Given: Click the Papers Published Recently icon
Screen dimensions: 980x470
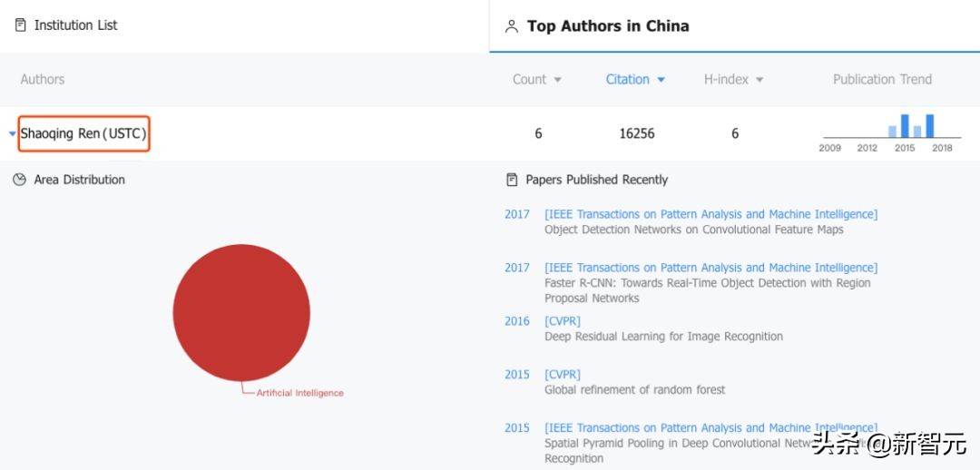Looking at the screenshot, I should [x=512, y=180].
